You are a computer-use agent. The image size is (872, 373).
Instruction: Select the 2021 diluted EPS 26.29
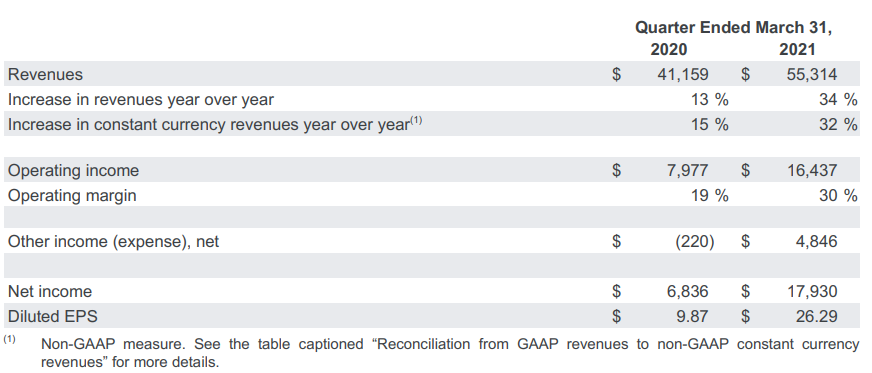click(x=816, y=316)
